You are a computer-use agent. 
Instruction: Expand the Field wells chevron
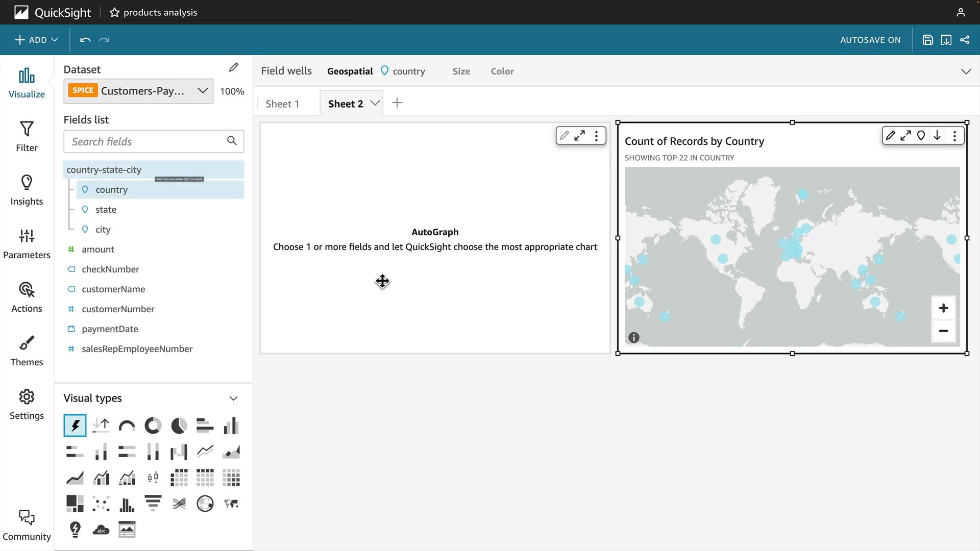click(966, 71)
